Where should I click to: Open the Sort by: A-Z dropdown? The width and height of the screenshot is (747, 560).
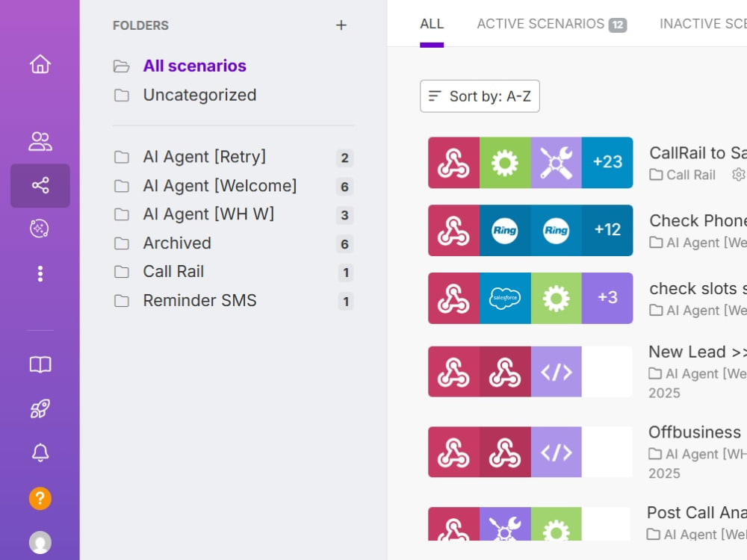click(x=480, y=96)
